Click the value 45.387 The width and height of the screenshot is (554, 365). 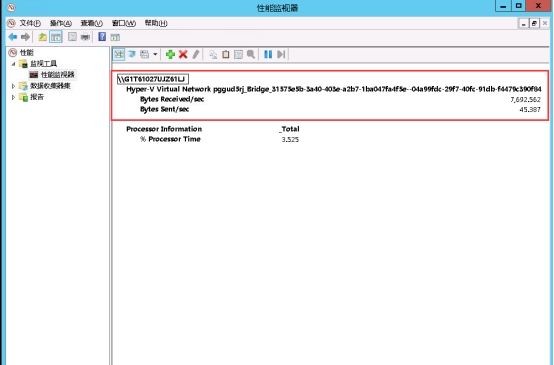pos(530,110)
